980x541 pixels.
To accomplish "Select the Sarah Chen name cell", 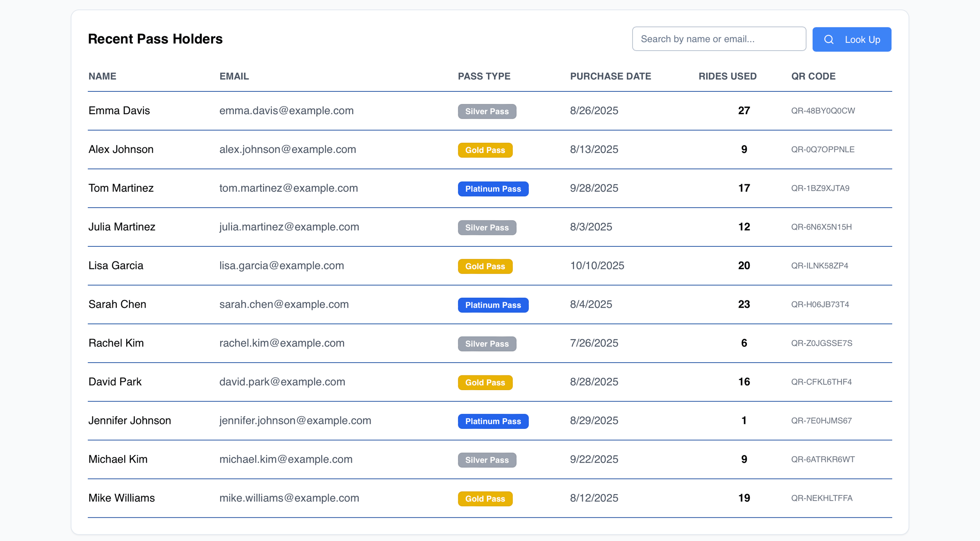I will point(117,304).
